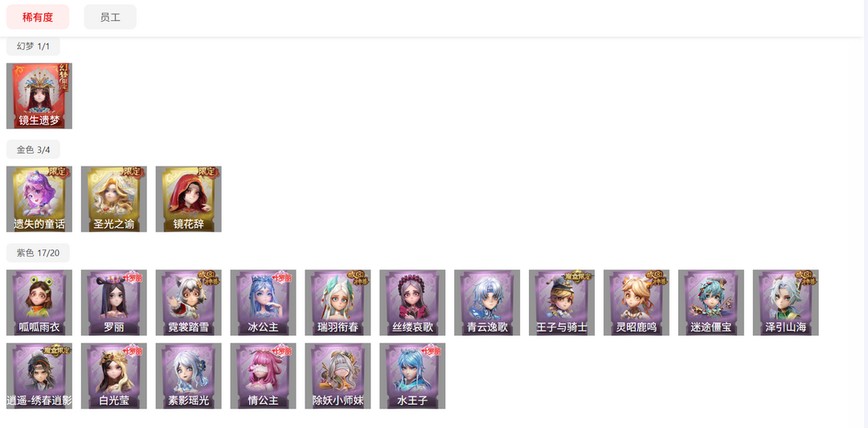Select the 镜生遗梦 character card
The image size is (868, 428).
39,96
